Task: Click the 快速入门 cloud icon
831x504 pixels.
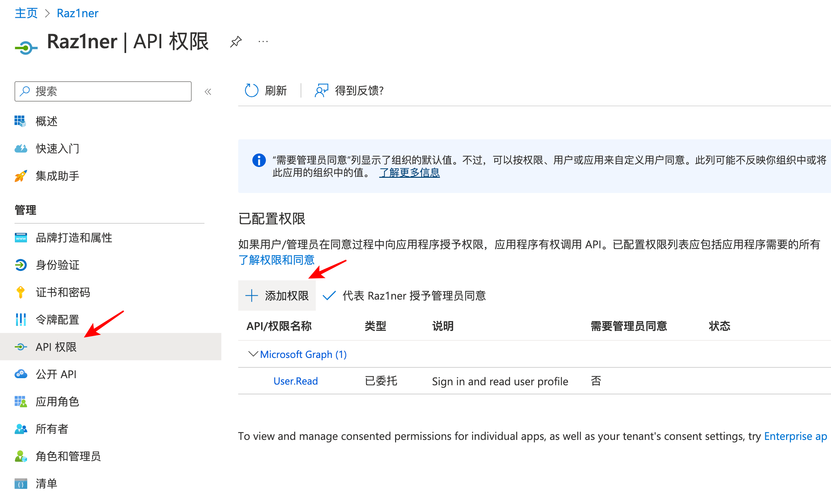Action: tap(21, 148)
